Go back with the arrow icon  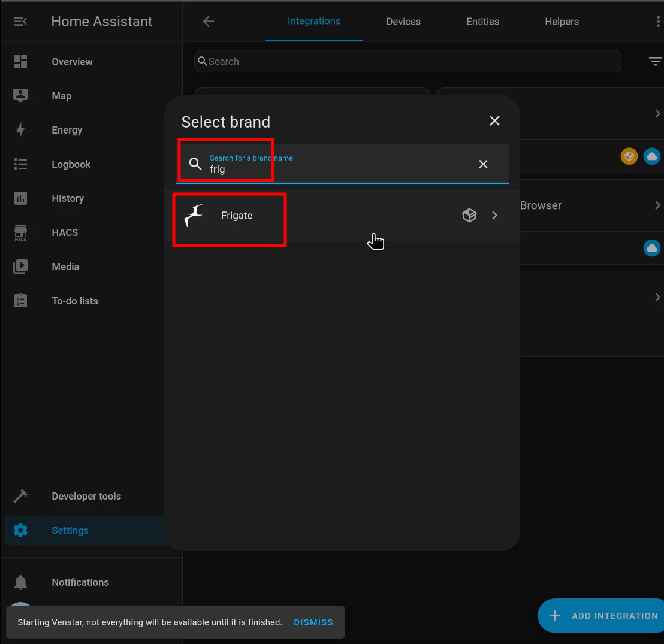(x=209, y=21)
